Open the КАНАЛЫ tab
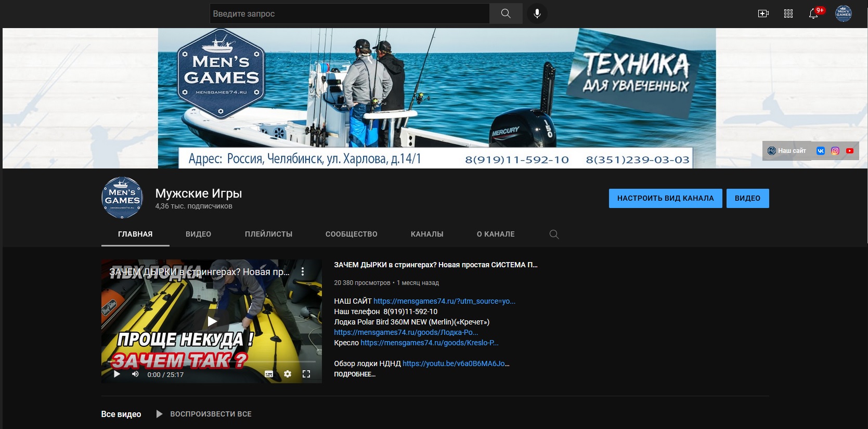868x429 pixels. coord(427,234)
